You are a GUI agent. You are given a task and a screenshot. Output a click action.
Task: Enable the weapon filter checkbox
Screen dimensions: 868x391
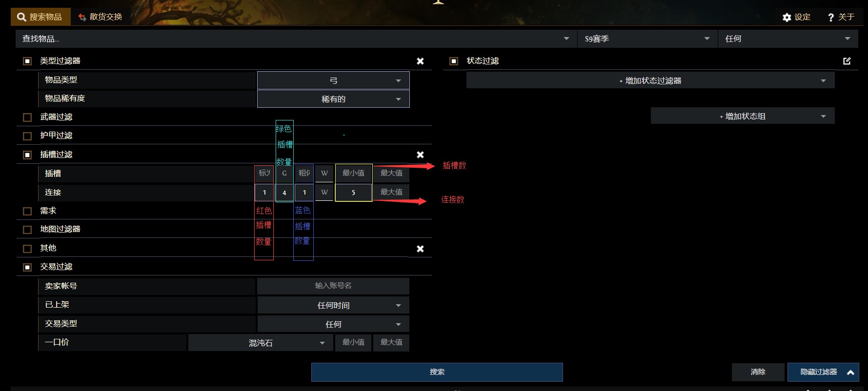coord(27,117)
